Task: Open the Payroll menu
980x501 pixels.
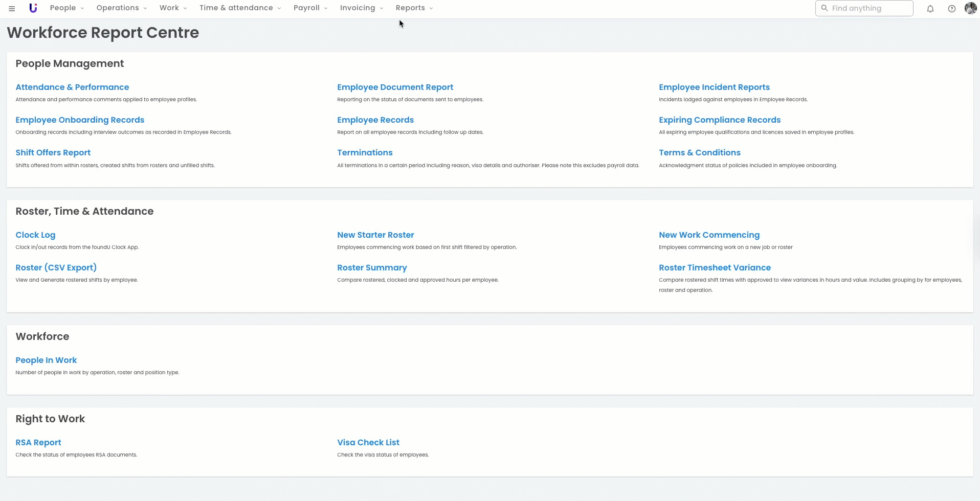Action: click(310, 8)
